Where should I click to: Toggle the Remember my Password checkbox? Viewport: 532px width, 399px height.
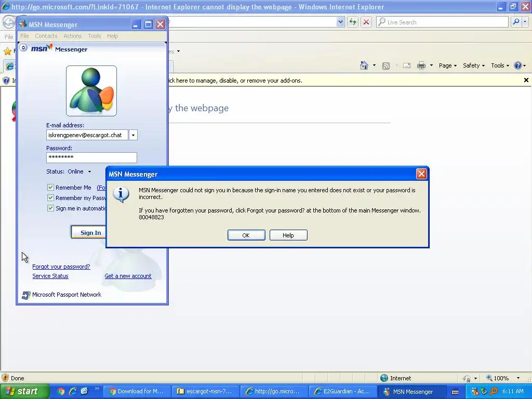tap(50, 198)
